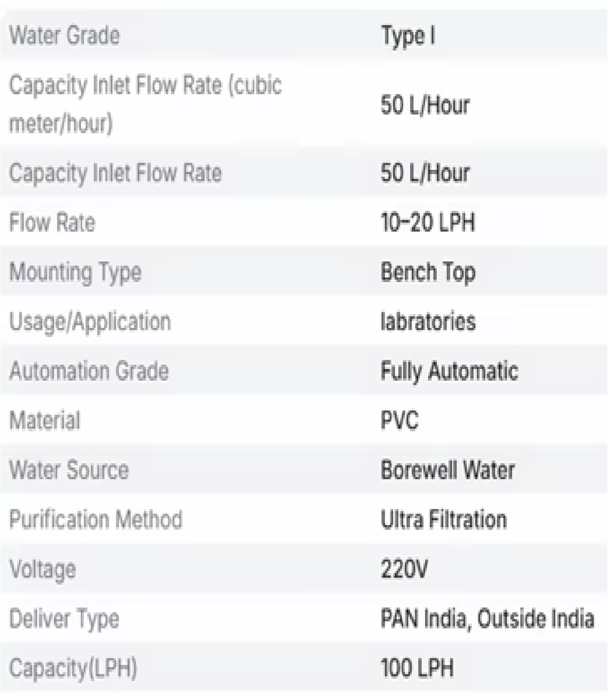Select the 'Borewell Water' value
The image size is (612, 700).
(x=447, y=470)
